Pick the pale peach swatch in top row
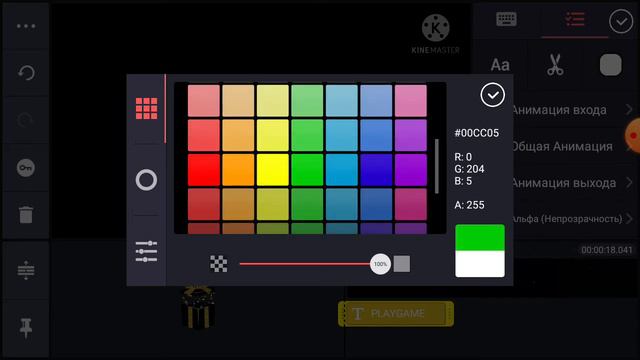This screenshot has width=640, height=360. 238,101
